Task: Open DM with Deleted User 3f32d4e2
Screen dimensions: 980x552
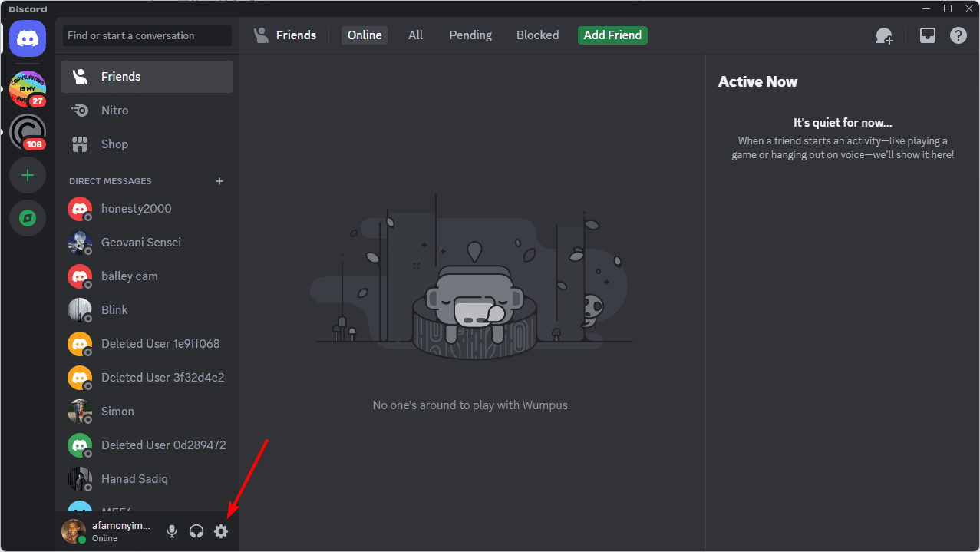Action: 147,378
